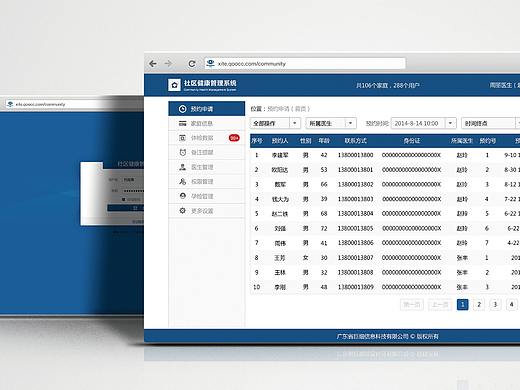Click the 预约号 column header

click(487, 141)
